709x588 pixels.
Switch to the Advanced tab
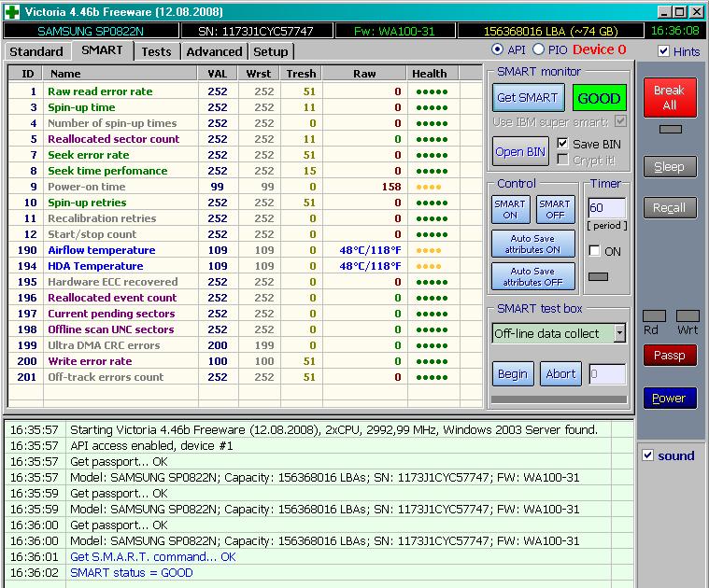tap(214, 52)
